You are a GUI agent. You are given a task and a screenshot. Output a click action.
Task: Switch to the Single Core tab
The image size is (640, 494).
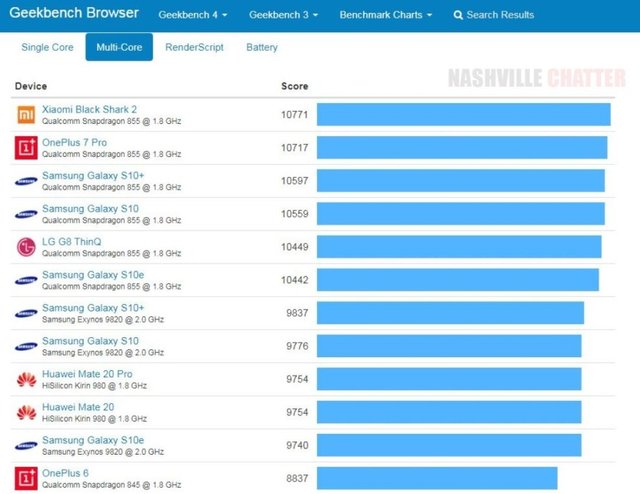[48, 48]
